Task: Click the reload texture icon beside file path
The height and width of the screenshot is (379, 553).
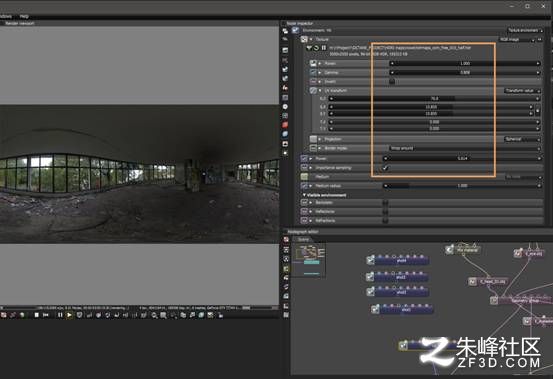Action: 316,48
